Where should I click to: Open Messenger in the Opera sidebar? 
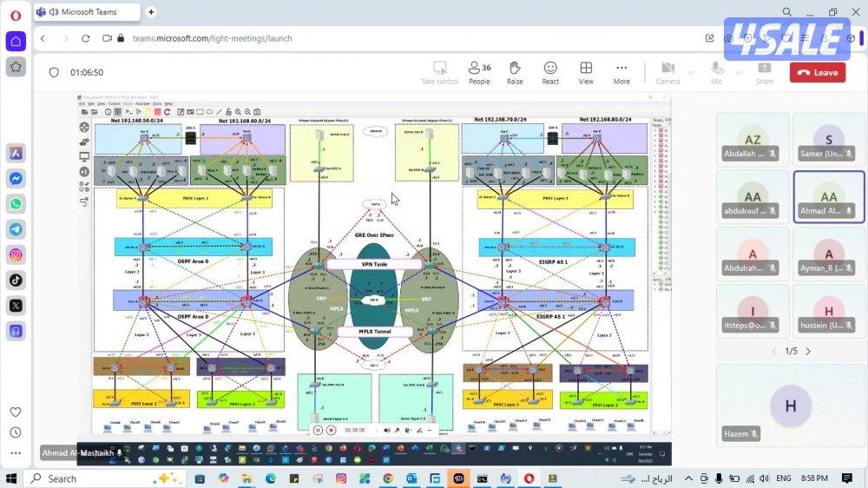tap(16, 179)
